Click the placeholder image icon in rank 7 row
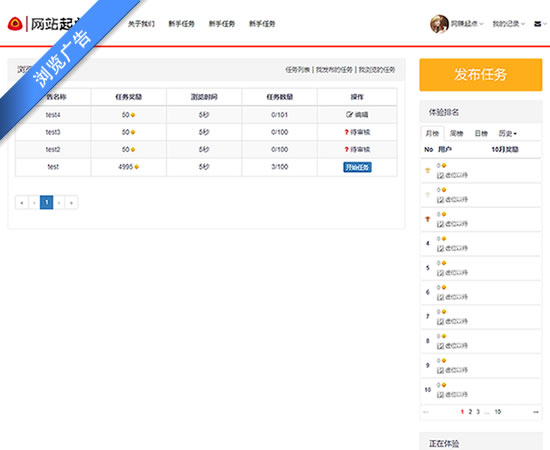Screen dimensions: 550x450 [440, 321]
